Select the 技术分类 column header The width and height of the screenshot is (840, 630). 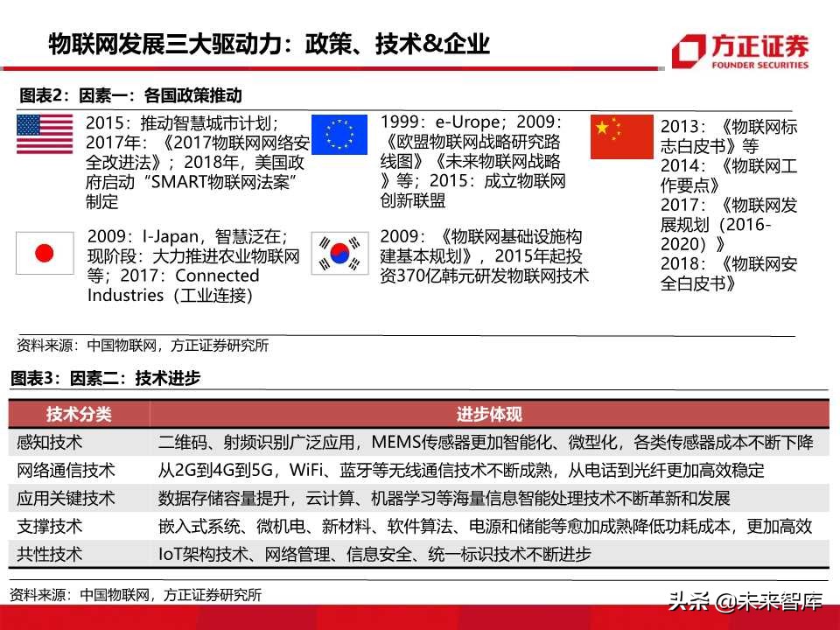pyautogui.click(x=79, y=412)
